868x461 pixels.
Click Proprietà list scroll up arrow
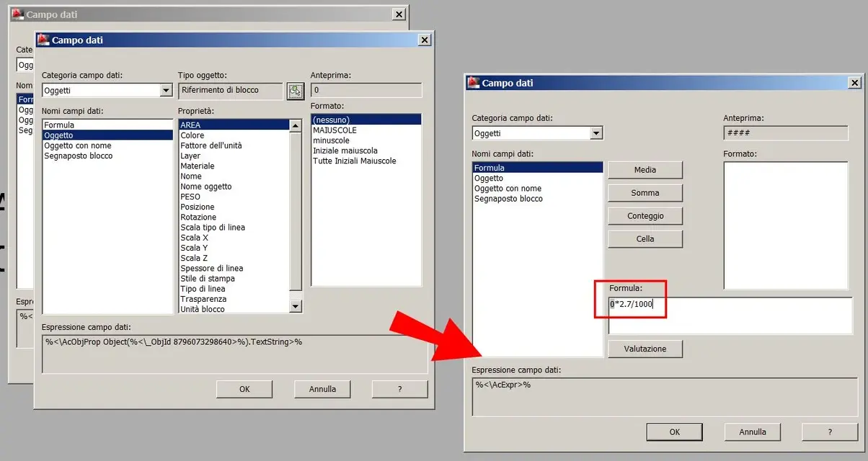pos(295,125)
